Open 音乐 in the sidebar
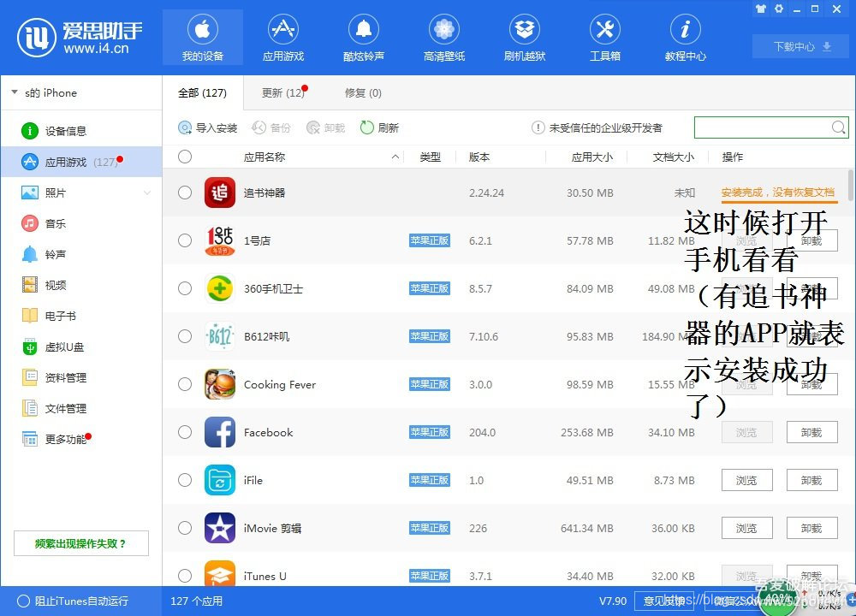The image size is (856, 616). pos(81,223)
